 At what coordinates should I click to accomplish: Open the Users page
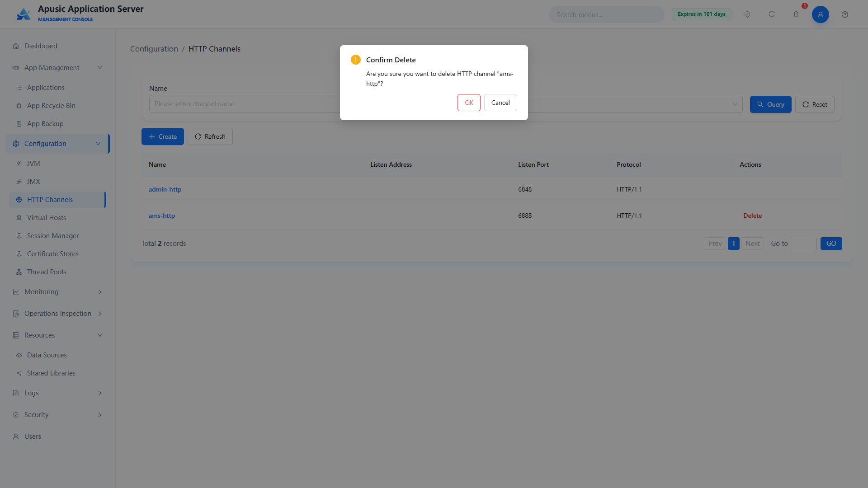click(x=58, y=436)
